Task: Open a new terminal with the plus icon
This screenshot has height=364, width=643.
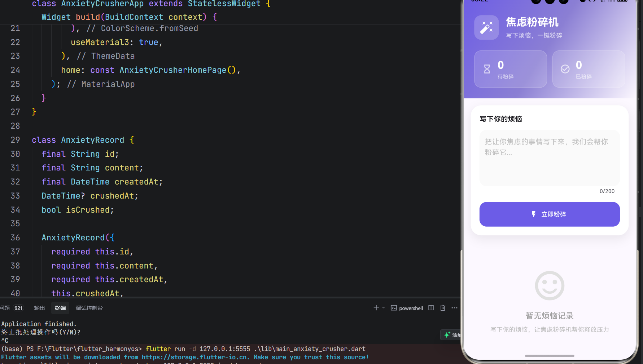Action: point(376,308)
